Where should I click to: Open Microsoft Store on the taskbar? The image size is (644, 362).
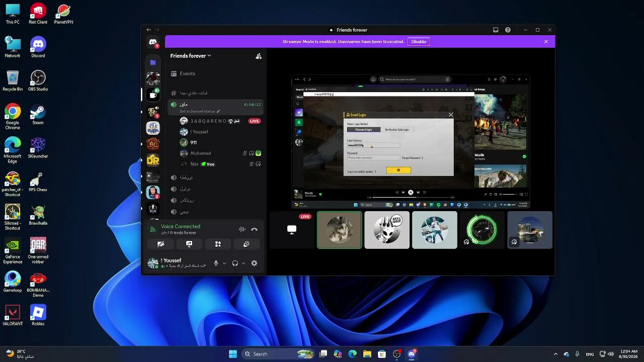point(382,354)
